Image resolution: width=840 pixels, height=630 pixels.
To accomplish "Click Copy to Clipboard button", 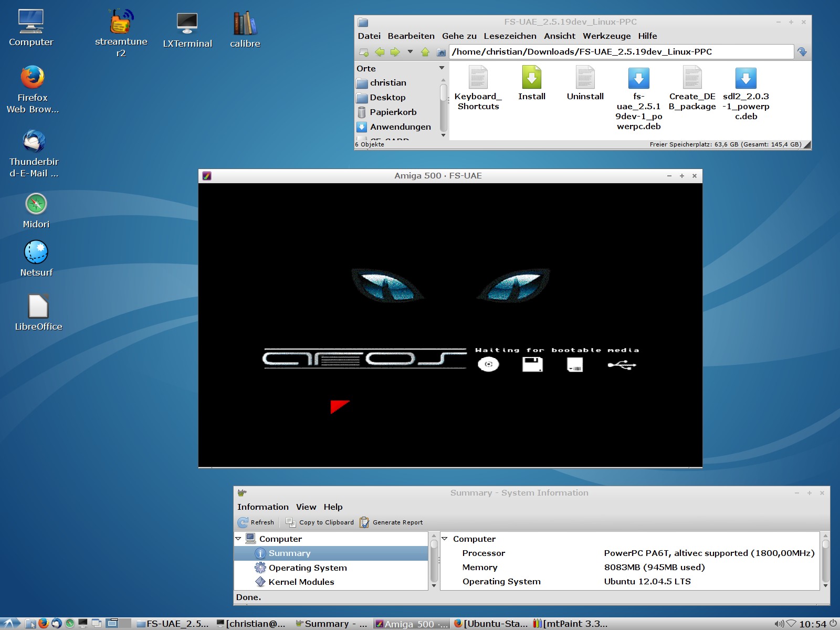I will click(x=320, y=522).
